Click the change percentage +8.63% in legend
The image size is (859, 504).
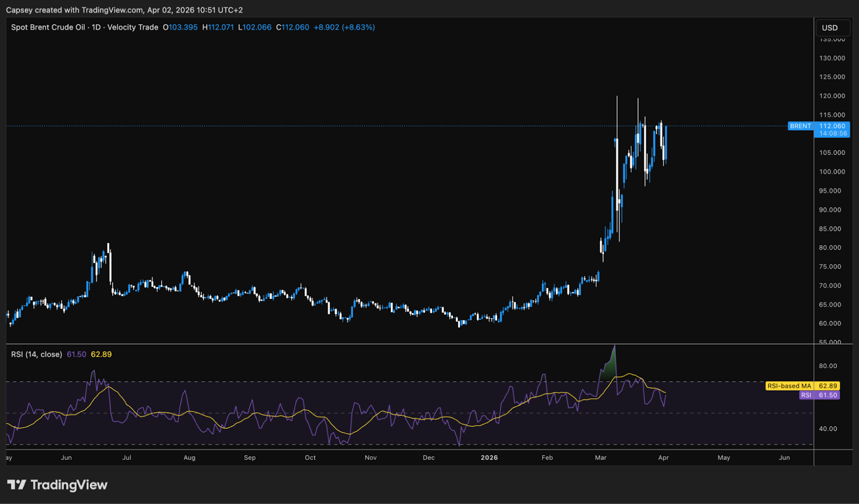pyautogui.click(x=359, y=27)
